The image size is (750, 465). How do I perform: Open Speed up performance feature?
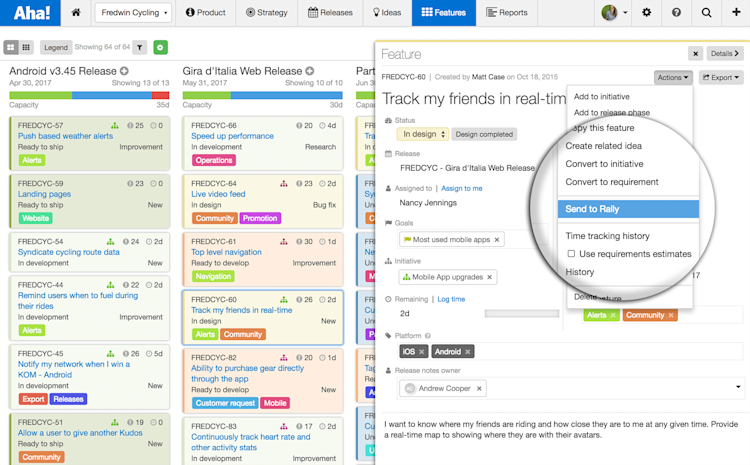click(x=232, y=136)
